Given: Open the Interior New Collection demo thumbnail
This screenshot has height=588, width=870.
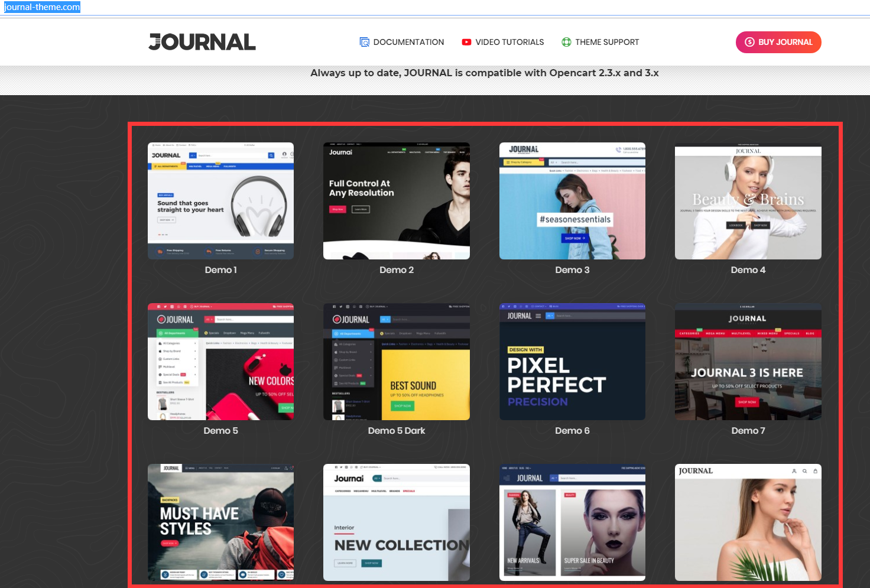Looking at the screenshot, I should 397,522.
